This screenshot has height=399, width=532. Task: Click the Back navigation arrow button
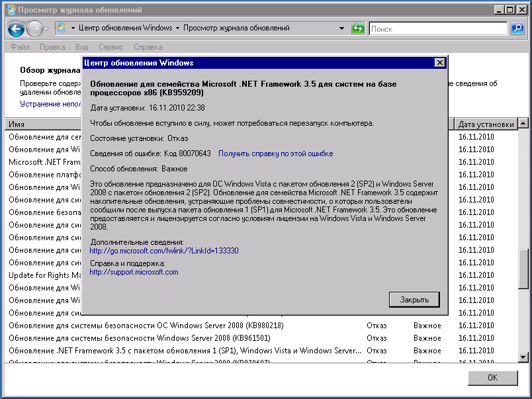tap(17, 29)
